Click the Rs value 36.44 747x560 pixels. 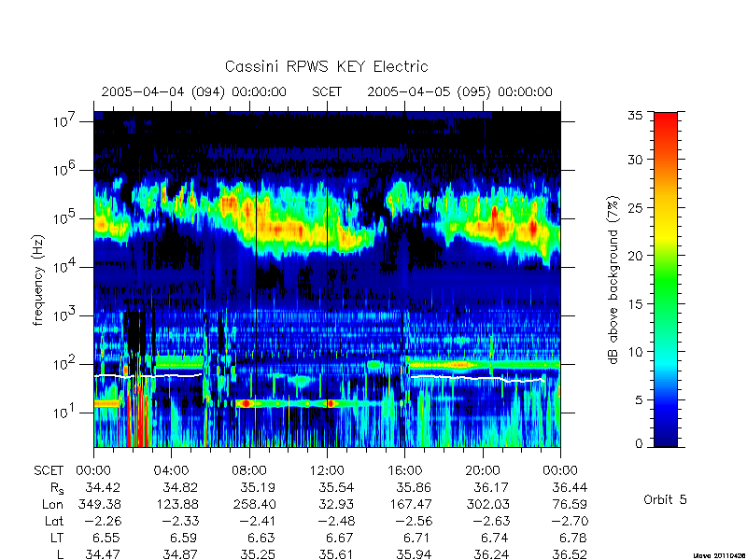click(x=570, y=487)
